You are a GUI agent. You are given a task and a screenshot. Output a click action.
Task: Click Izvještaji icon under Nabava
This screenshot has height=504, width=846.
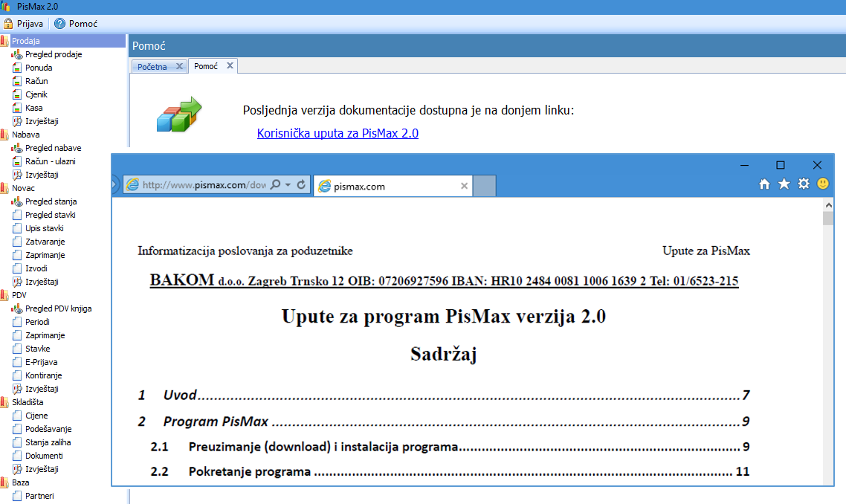[x=17, y=175]
